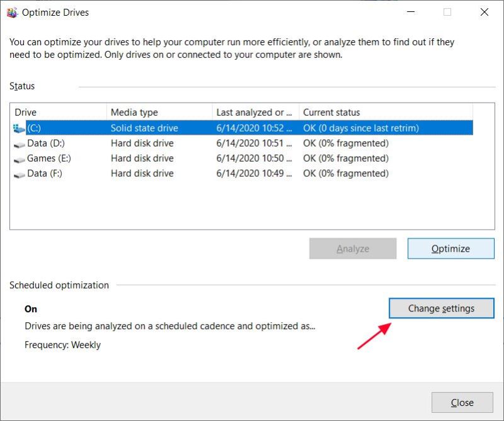Open scheduled optimization Change settings
This screenshot has height=421, width=504.
coord(441,308)
